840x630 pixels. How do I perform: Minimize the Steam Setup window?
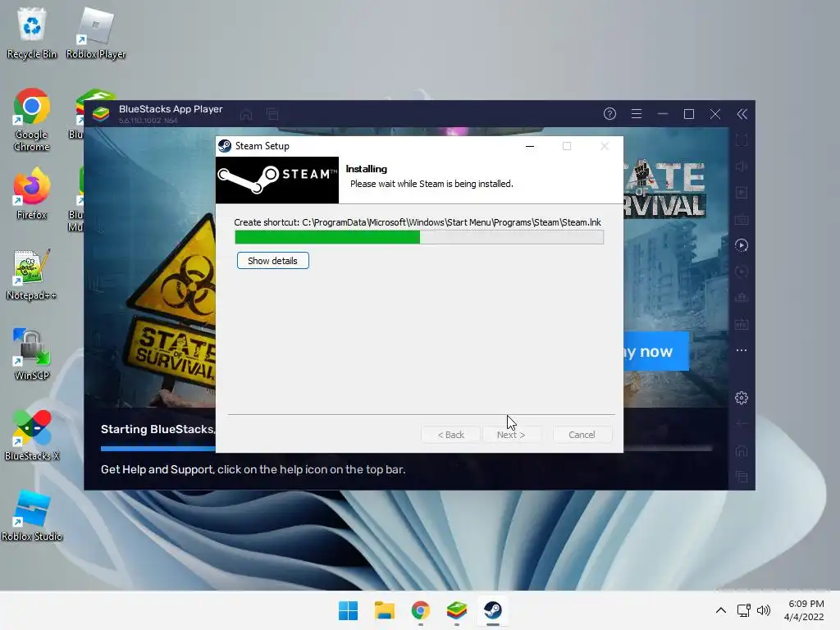pos(530,146)
